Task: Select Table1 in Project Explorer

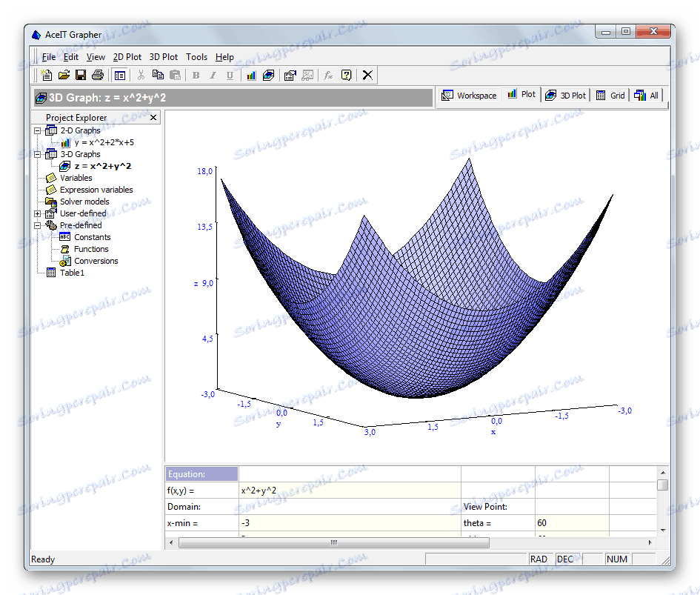Action: [72, 273]
